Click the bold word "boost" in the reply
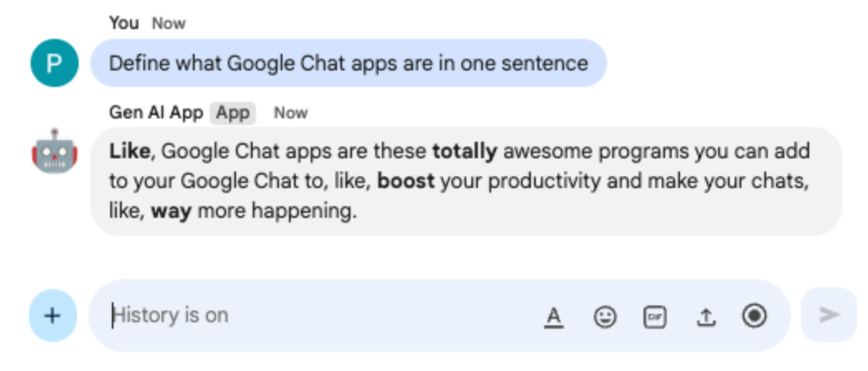 [x=406, y=181]
